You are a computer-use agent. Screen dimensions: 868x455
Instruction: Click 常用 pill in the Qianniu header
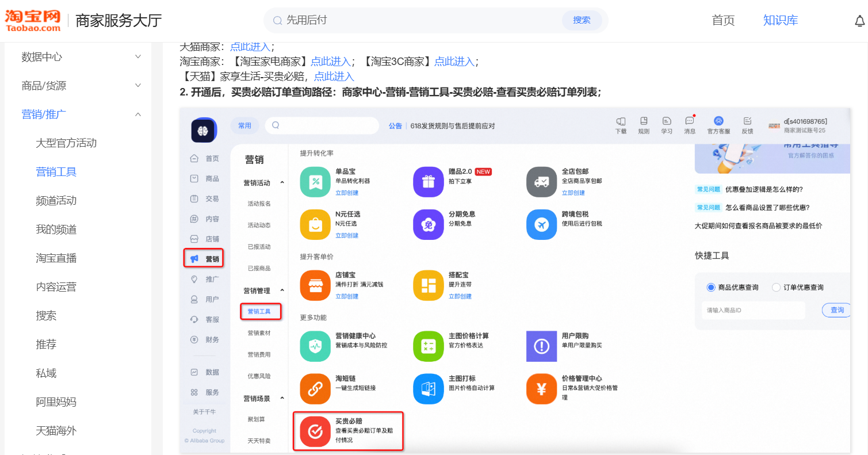(245, 125)
